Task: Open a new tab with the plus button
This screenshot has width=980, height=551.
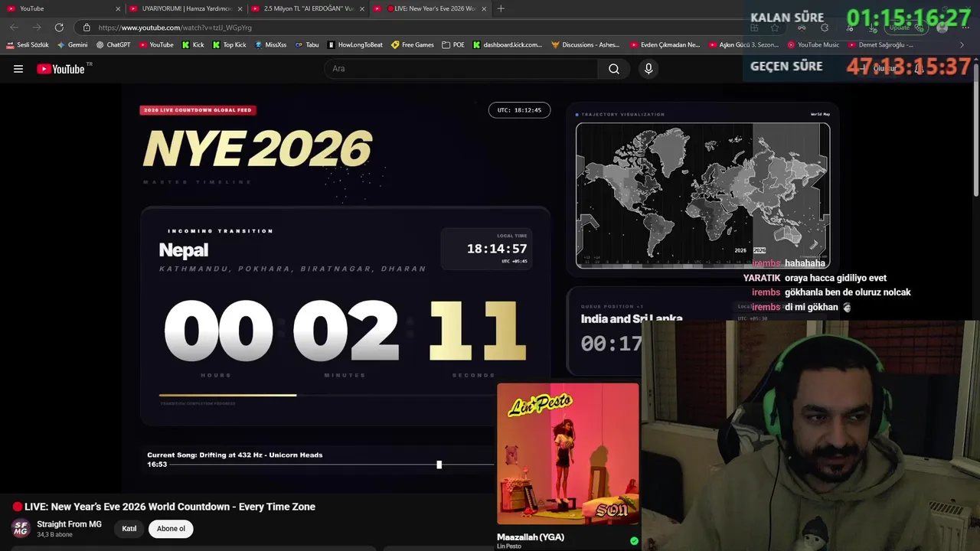Action: tap(501, 8)
